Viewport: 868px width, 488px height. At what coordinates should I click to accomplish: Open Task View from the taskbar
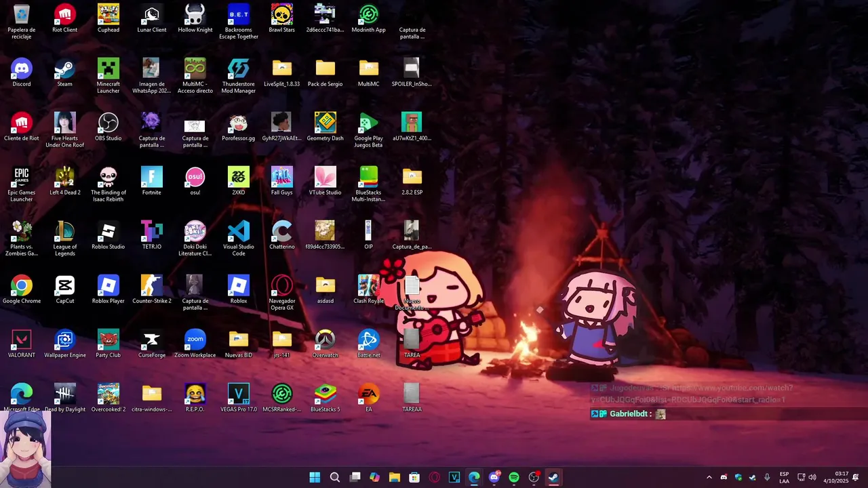[x=355, y=477]
